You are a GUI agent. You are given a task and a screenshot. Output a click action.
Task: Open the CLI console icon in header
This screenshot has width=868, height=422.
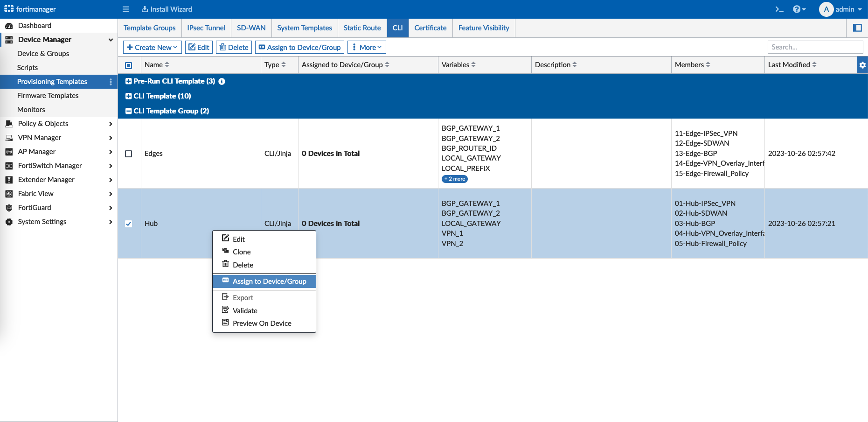(779, 9)
